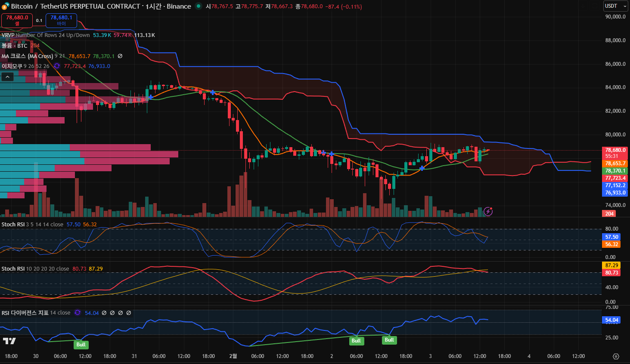This screenshot has width=630, height=364.
Task: Toggle the MA Cross hidden-value indicator
Action: coord(120,56)
